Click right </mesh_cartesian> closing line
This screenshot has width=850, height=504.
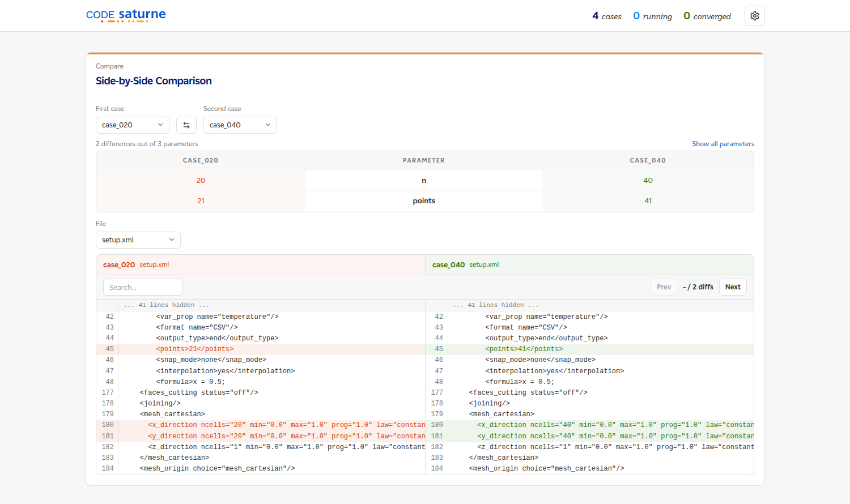[x=589, y=458]
